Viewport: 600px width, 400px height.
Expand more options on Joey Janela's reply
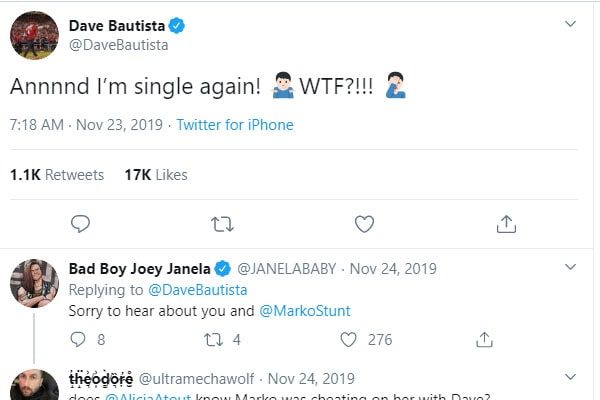click(570, 267)
